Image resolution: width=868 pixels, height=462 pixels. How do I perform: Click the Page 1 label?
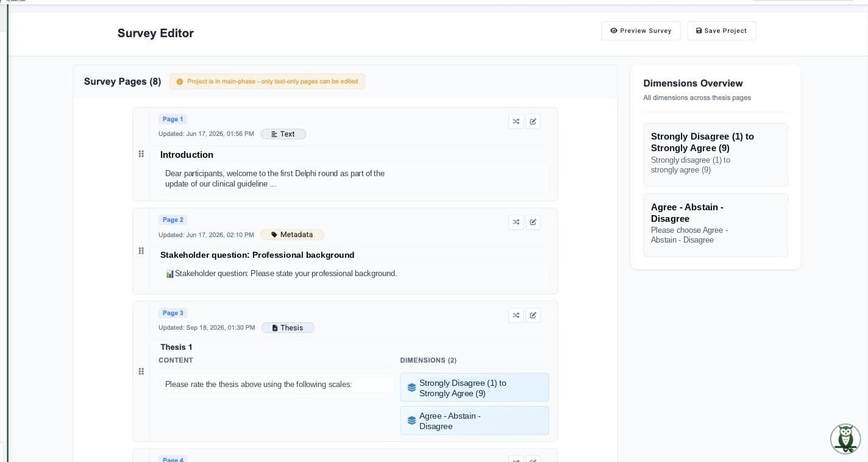pyautogui.click(x=173, y=119)
